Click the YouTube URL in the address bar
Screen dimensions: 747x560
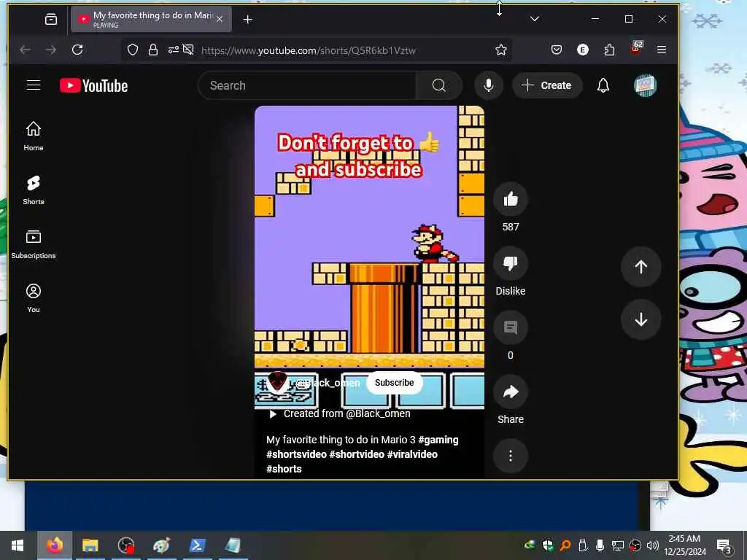309,50
